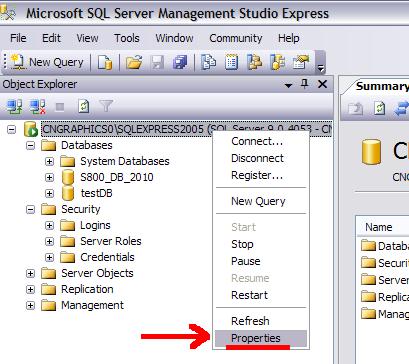Click the Template Explorer toolbar icon
Viewport: 409px width, 364px height.
click(277, 62)
